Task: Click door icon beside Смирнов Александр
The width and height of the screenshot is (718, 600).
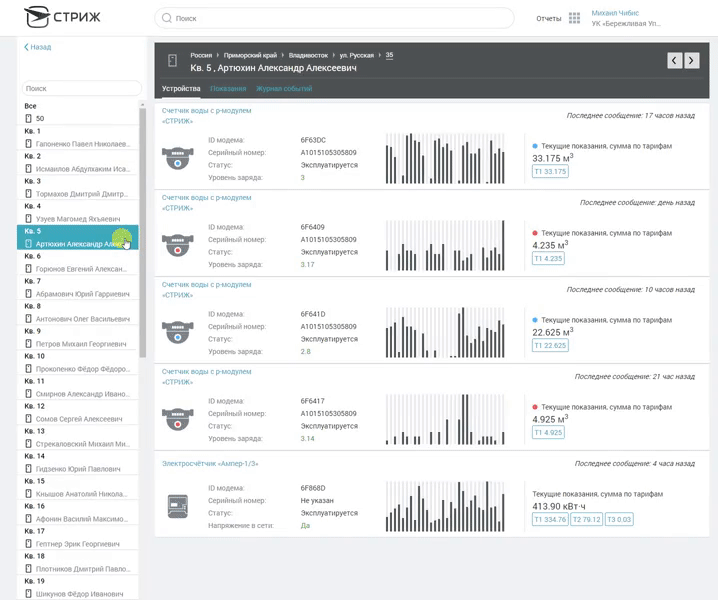Action: click(28, 393)
